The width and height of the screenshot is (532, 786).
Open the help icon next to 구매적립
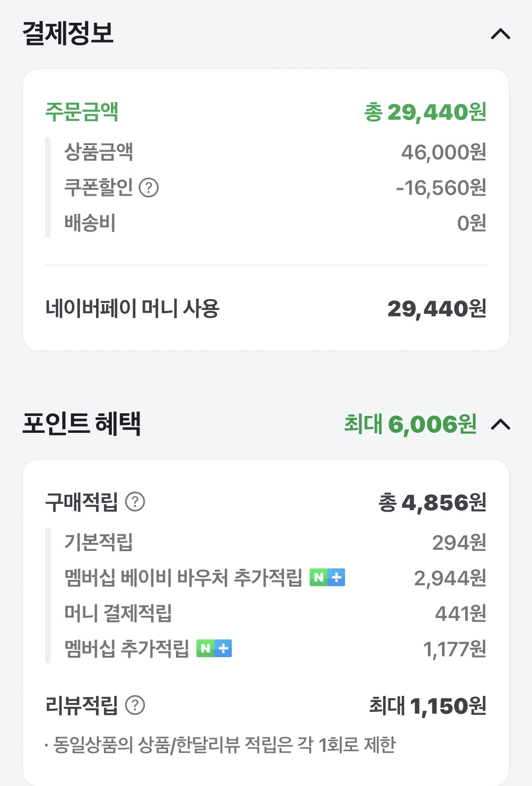[x=135, y=502]
